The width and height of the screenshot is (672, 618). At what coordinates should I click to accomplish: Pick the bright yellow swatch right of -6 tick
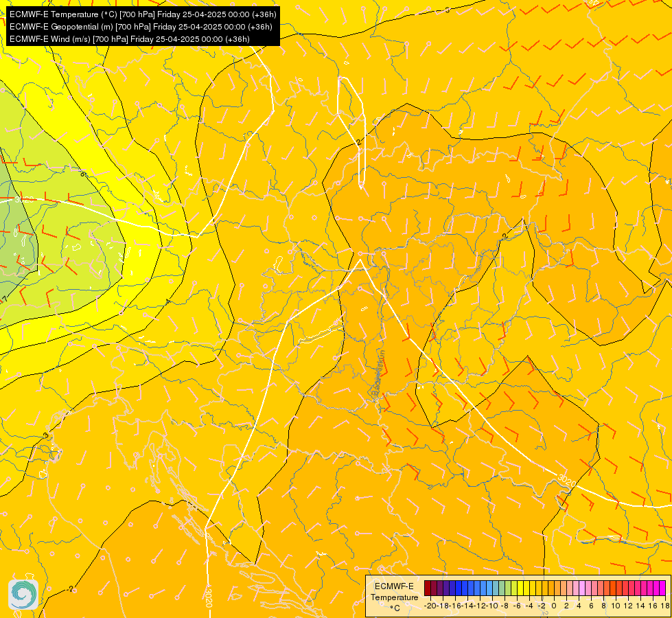point(520,588)
